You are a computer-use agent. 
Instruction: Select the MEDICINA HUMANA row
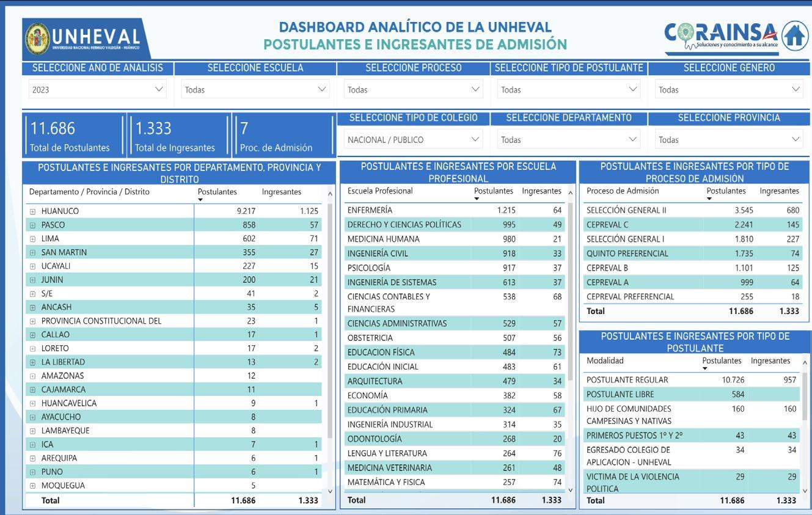click(x=454, y=239)
